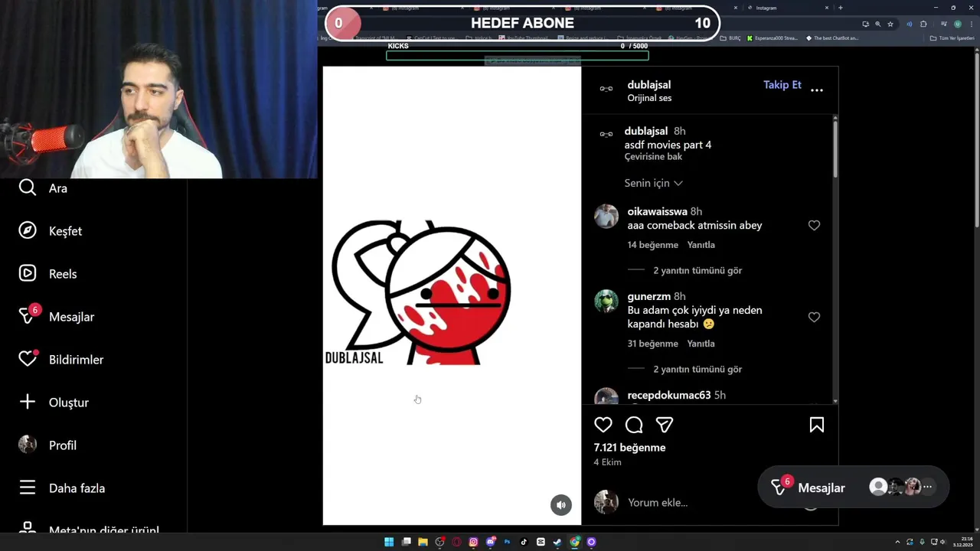Image resolution: width=980 pixels, height=551 pixels.
Task: Bookmark page with star icon
Action: (x=890, y=24)
